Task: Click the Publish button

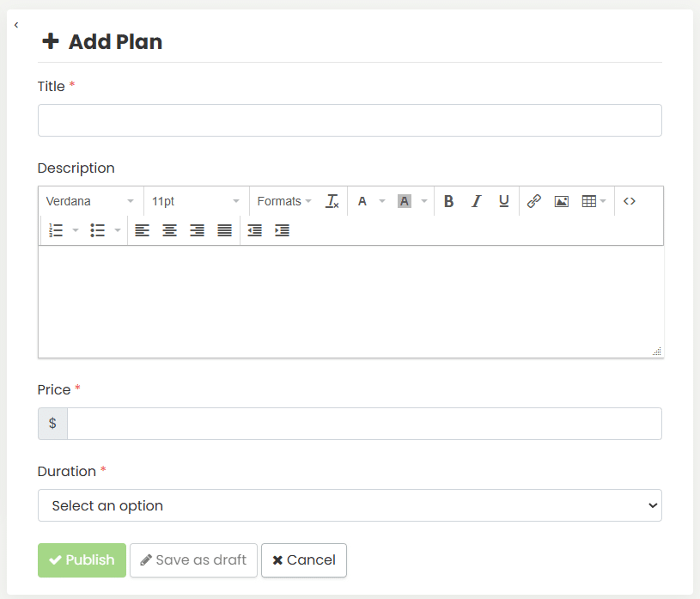Action: 82,560
